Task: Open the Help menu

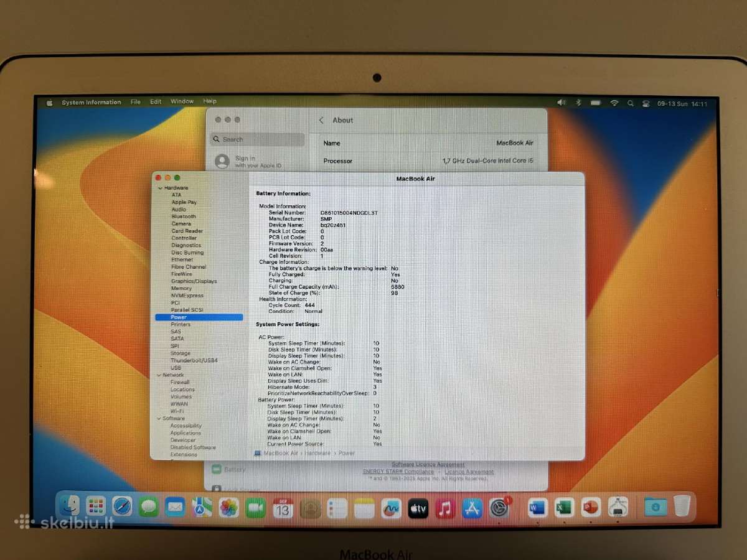Action: tap(210, 101)
